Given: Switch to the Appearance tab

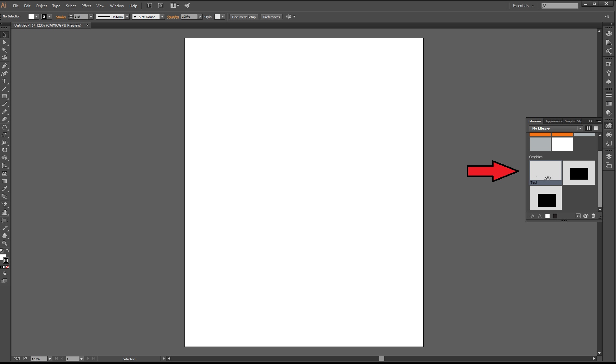Looking at the screenshot, I should [x=554, y=121].
